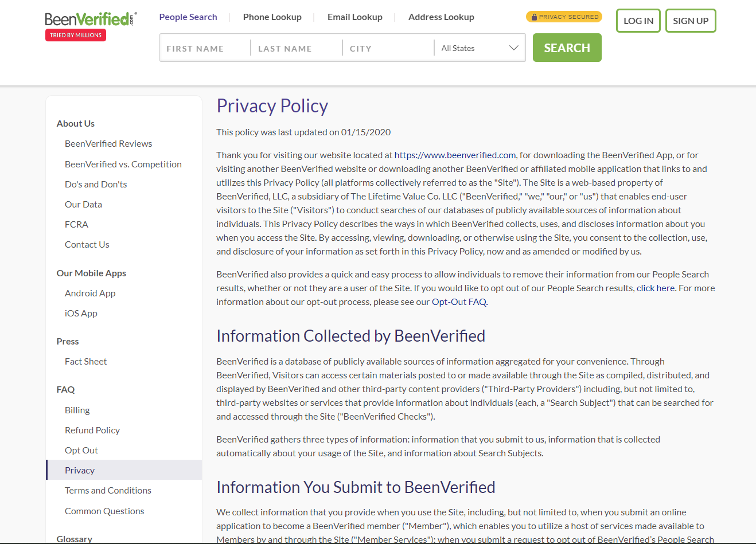Viewport: 756px width, 544px height.
Task: Click the Sign Up button
Action: (691, 21)
